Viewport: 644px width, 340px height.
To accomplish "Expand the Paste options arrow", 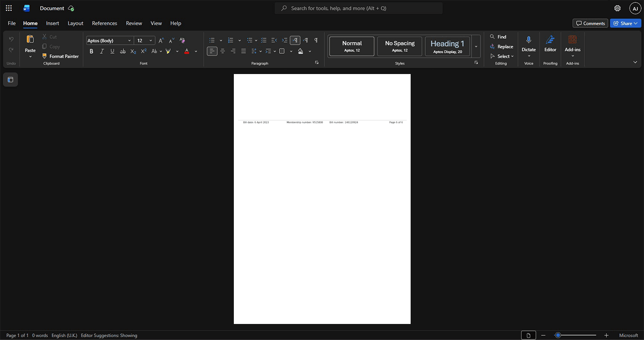I will point(30,57).
